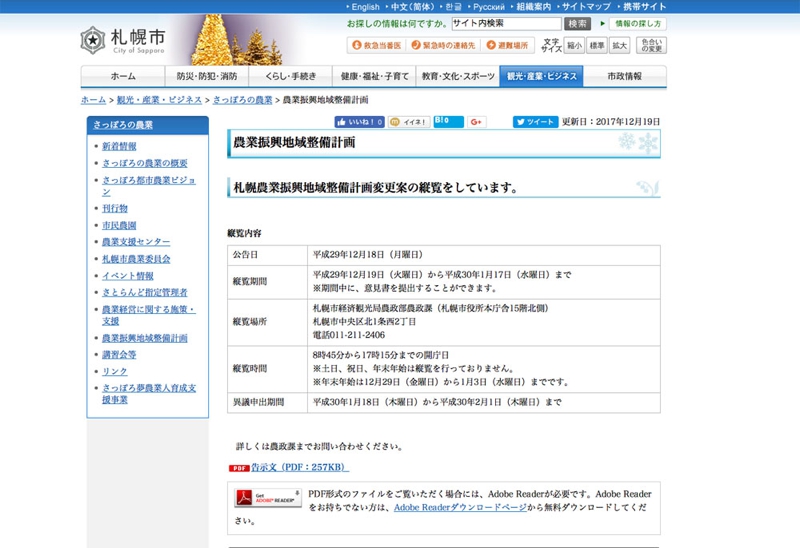Open 農業支援センター in the sidebar

[136, 242]
